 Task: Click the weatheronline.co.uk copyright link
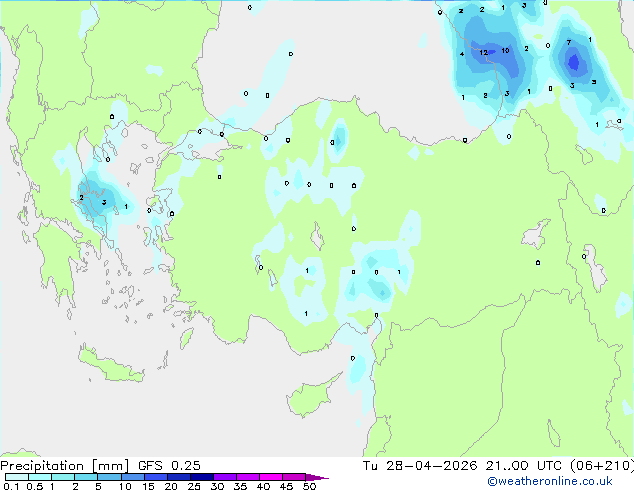(550, 481)
